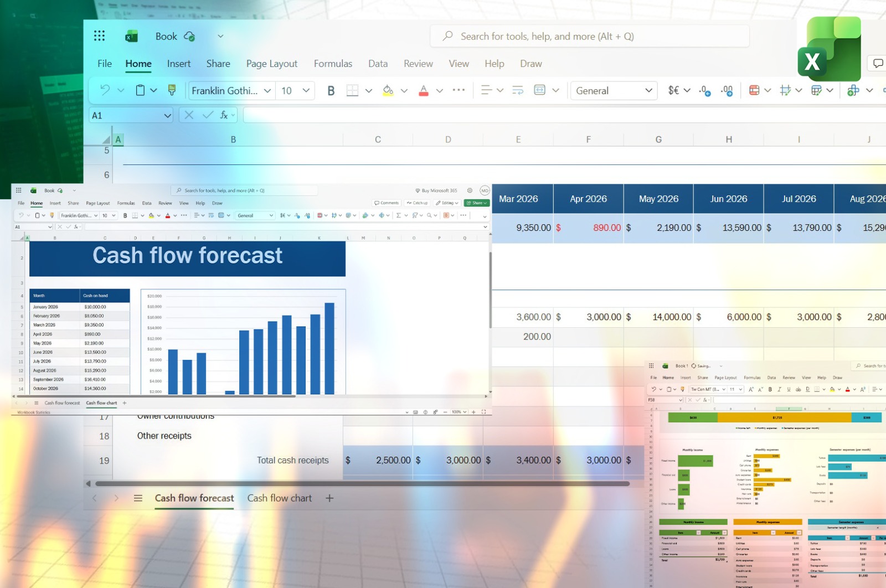The image size is (886, 588).
Task: Apply yellow fill color to cell
Action: point(388,90)
